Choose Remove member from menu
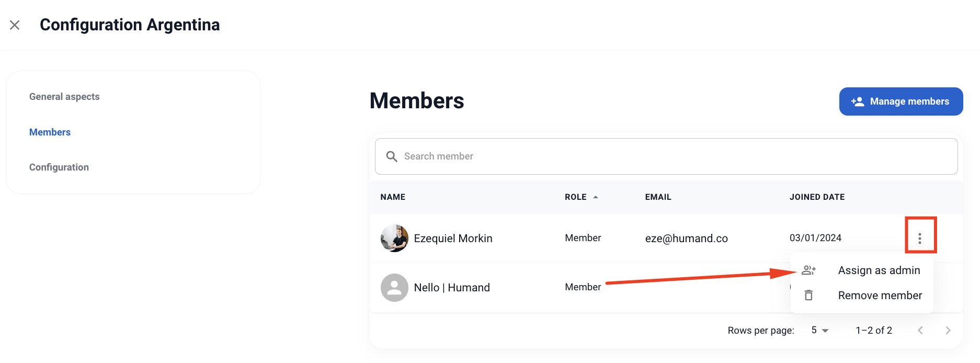This screenshot has width=980, height=363. (x=880, y=296)
